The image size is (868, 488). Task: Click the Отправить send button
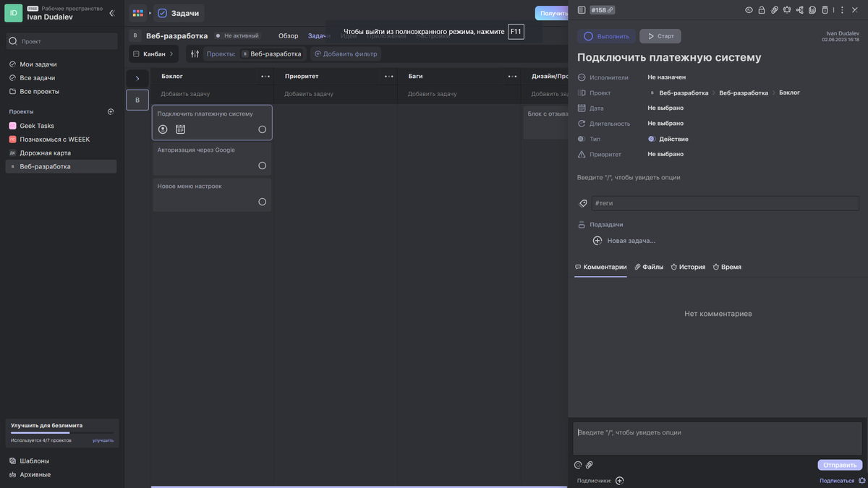(840, 465)
